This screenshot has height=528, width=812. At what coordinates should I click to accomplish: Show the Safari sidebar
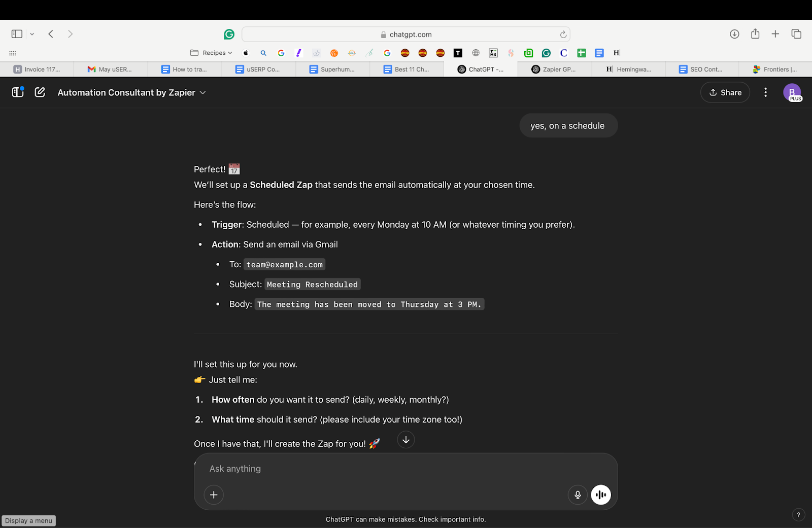(17, 34)
